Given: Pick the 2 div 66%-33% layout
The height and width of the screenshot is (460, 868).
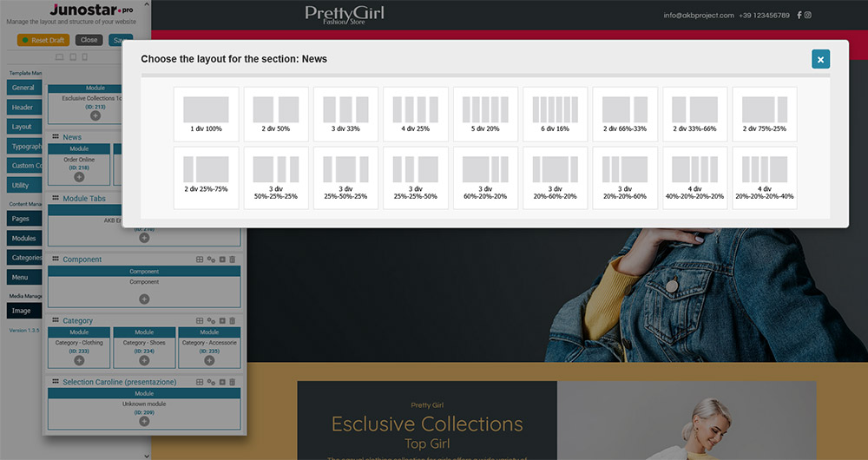Looking at the screenshot, I should pos(624,114).
